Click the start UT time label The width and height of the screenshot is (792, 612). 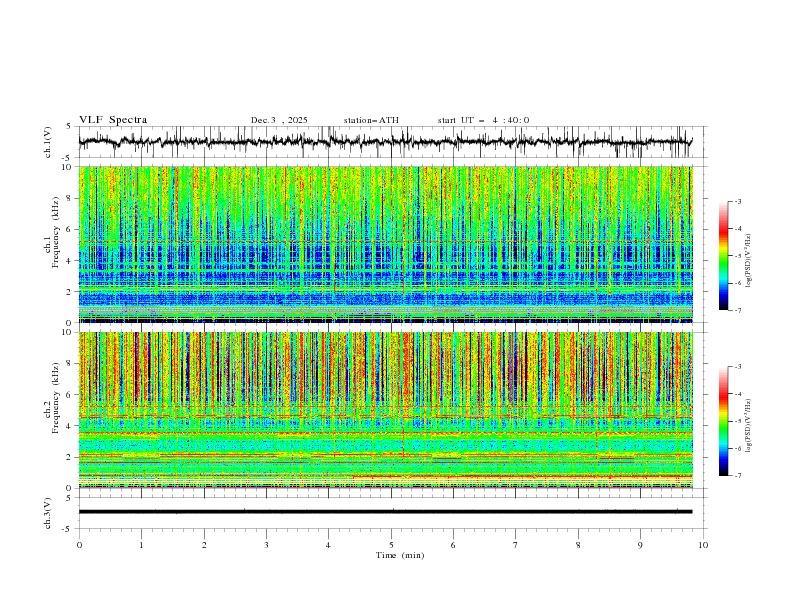[x=483, y=120]
